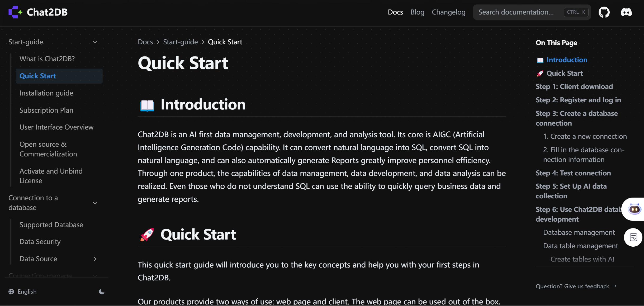Image resolution: width=644 pixels, height=306 pixels.
Task: Open the Changelog navigation item
Action: point(448,12)
